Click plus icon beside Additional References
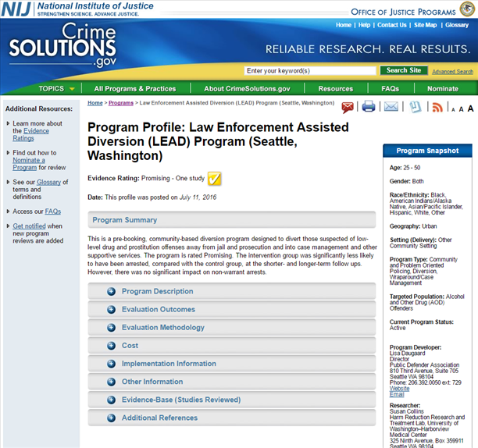The height and width of the screenshot is (448, 478). [x=111, y=418]
